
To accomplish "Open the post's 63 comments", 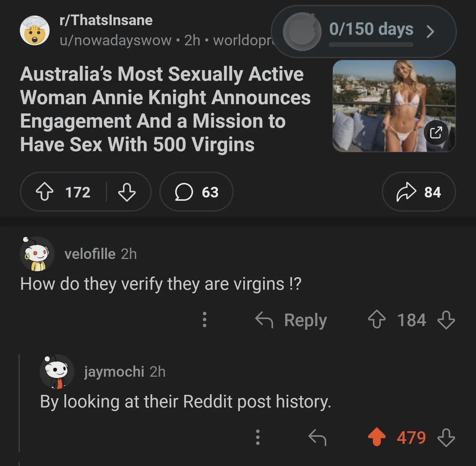I will pyautogui.click(x=196, y=192).
